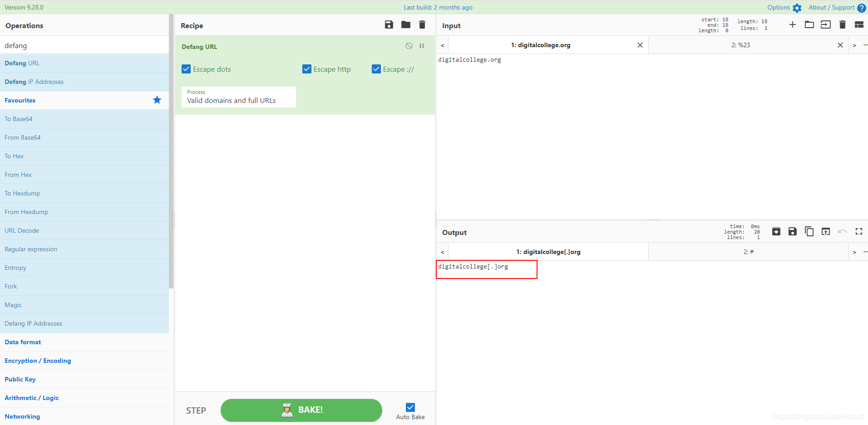Click the STEP button

[196, 410]
